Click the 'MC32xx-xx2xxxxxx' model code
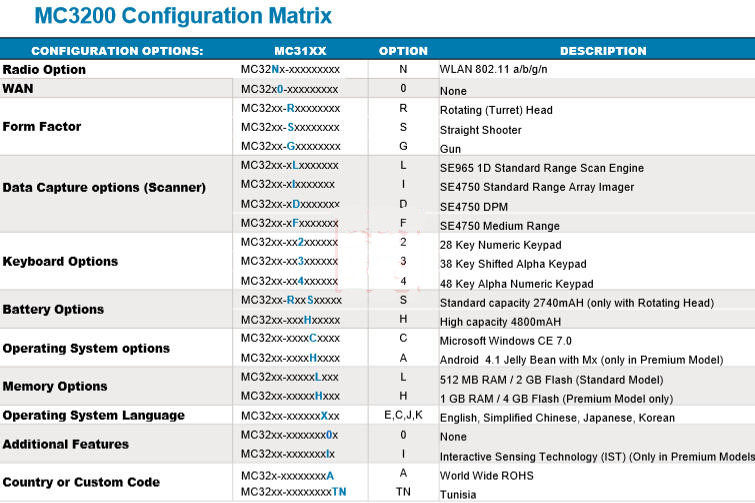 click(x=289, y=242)
